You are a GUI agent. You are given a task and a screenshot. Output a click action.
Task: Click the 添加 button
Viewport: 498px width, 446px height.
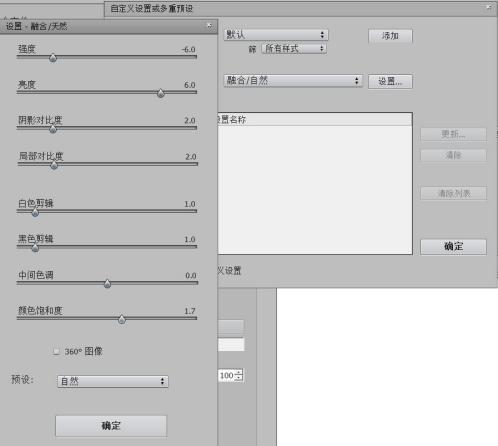(390, 36)
